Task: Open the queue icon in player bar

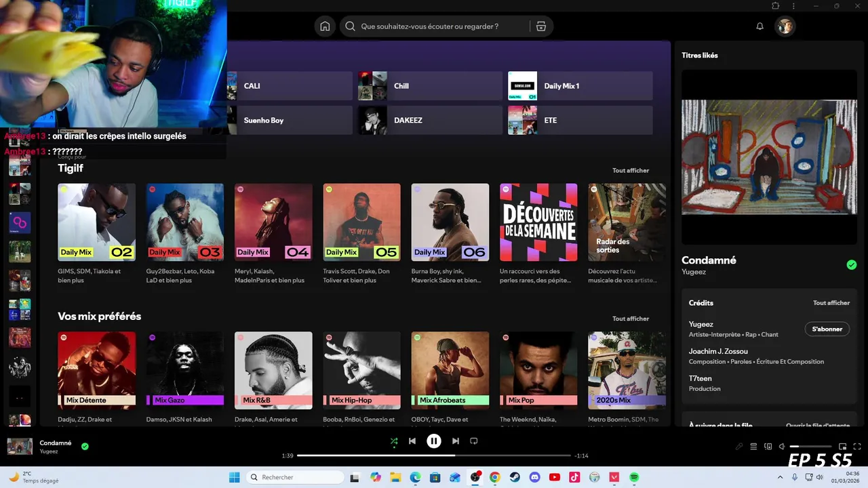Action: coord(753,447)
